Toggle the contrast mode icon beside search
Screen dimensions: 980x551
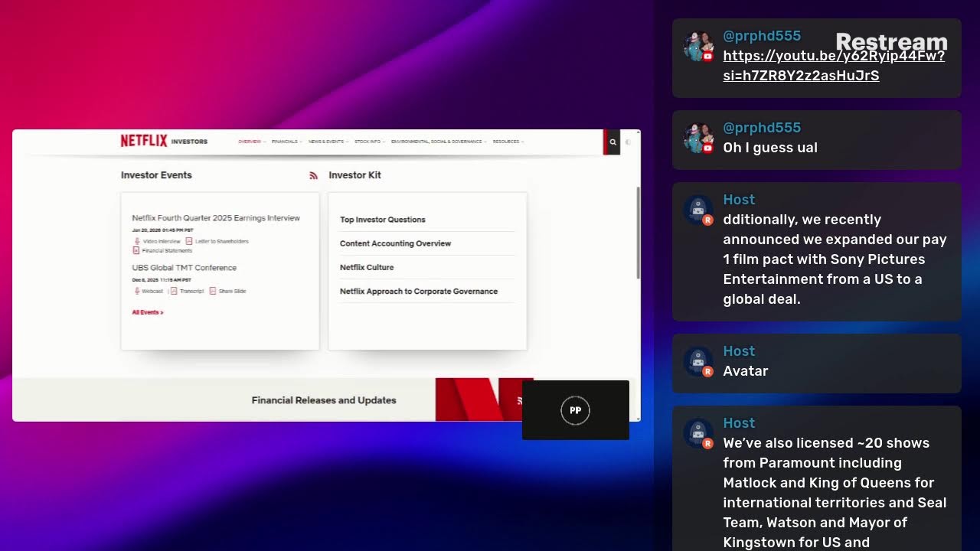[x=629, y=142]
